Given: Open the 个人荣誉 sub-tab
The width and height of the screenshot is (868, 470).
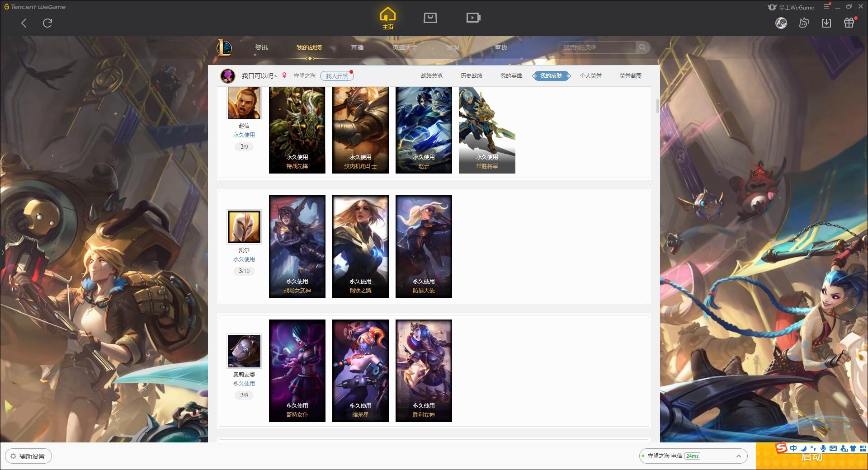Looking at the screenshot, I should tap(591, 76).
